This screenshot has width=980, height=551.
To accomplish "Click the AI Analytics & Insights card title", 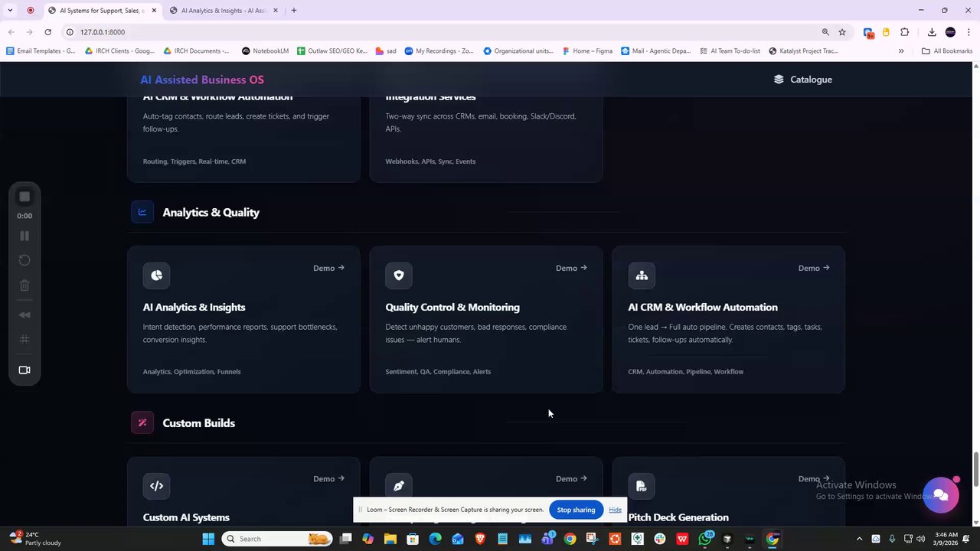I will tap(194, 307).
